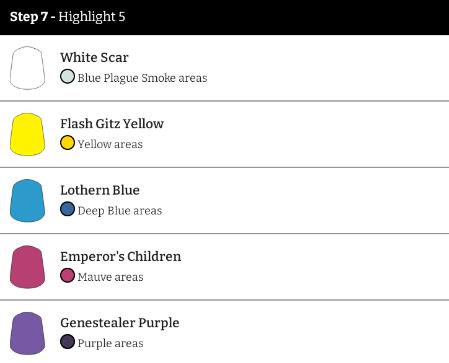Open the Genestealer Purple paint name
The height and width of the screenshot is (363, 449).
(x=120, y=323)
